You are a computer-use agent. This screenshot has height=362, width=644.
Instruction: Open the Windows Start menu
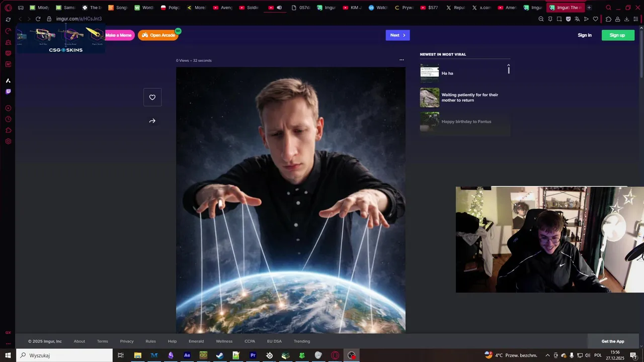(8, 355)
